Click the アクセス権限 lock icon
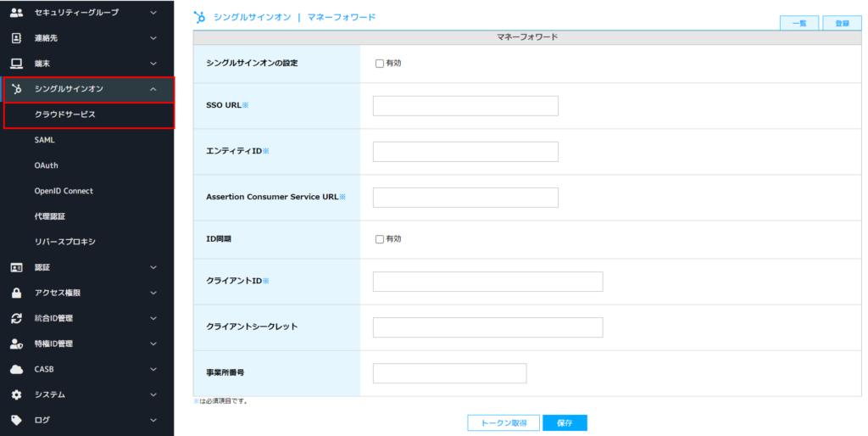The image size is (868, 436). click(17, 293)
